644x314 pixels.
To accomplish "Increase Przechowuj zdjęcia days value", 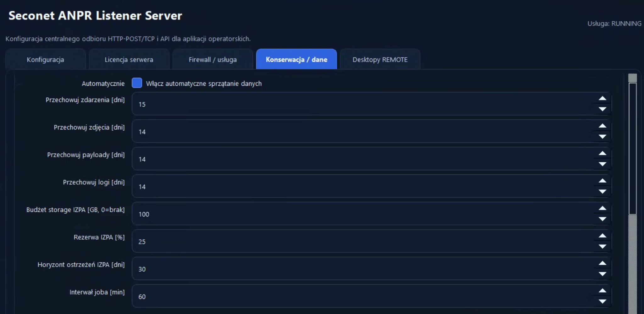I will 602,126.
